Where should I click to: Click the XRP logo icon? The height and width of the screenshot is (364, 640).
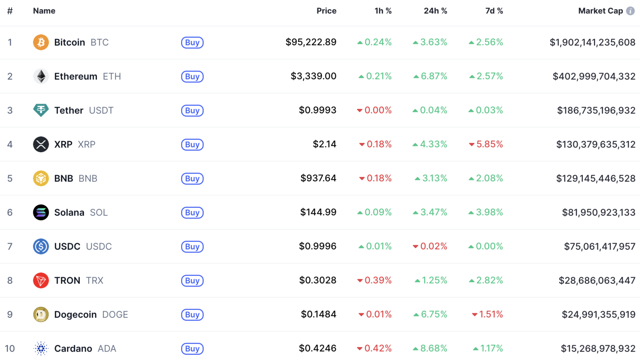click(41, 144)
